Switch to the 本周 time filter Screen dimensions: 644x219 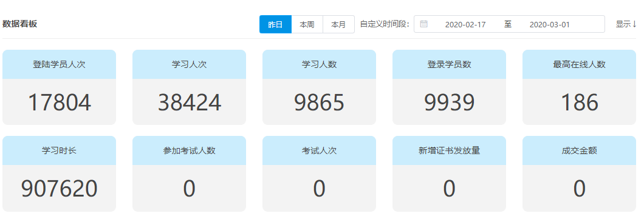point(307,24)
